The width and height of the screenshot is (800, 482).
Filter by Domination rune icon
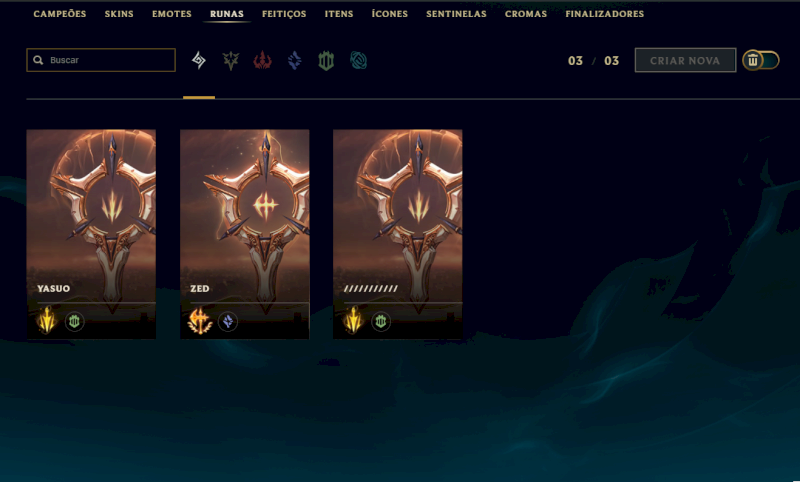[262, 61]
